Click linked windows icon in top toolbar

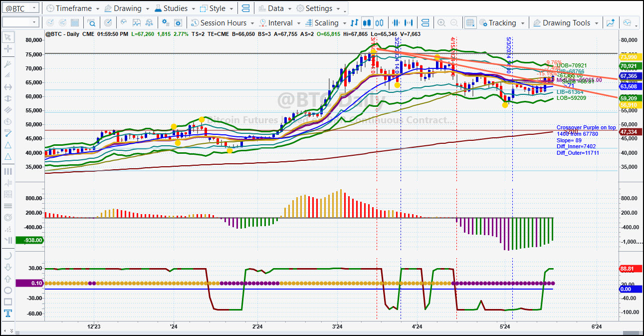coord(245,8)
